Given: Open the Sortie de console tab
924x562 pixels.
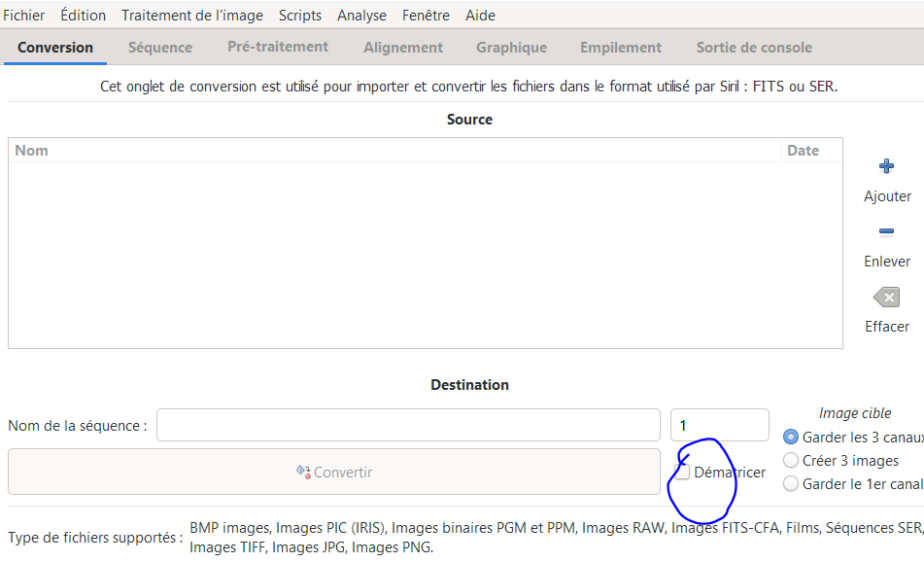Looking at the screenshot, I should click(753, 47).
